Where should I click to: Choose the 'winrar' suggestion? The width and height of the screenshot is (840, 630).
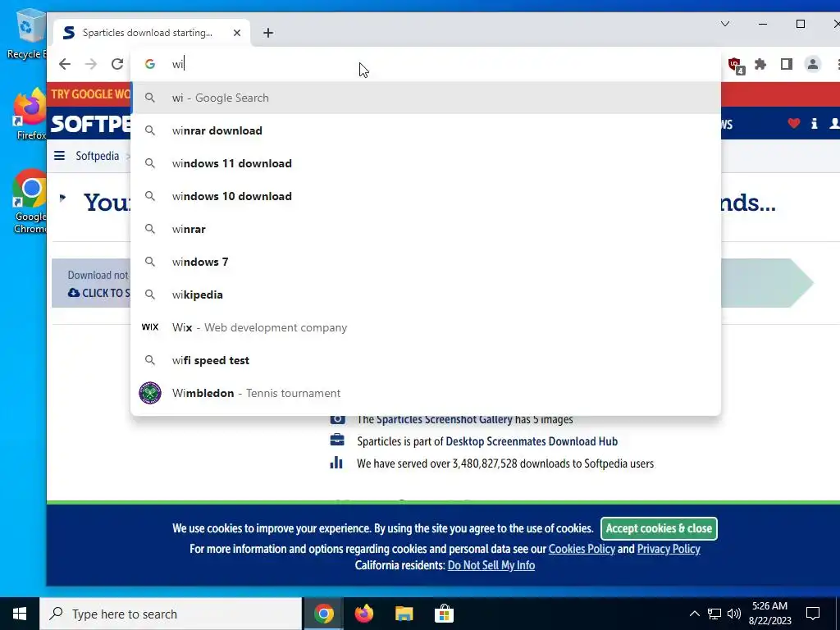coord(426,229)
